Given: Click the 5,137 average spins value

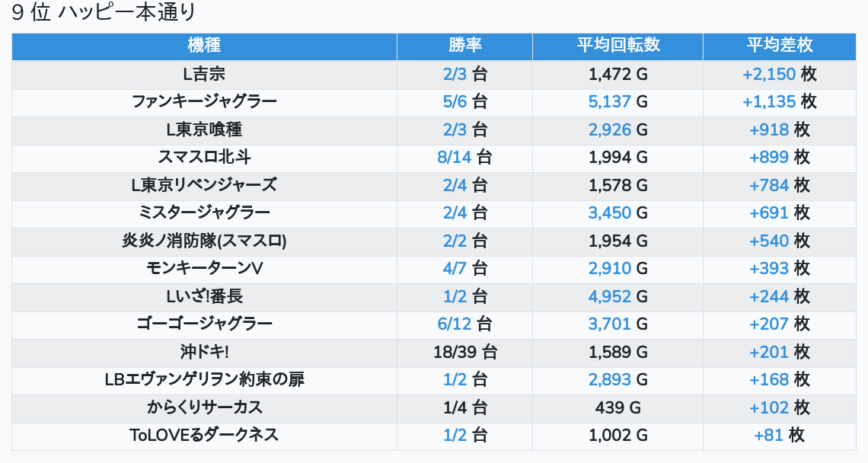Looking at the screenshot, I should [609, 102].
